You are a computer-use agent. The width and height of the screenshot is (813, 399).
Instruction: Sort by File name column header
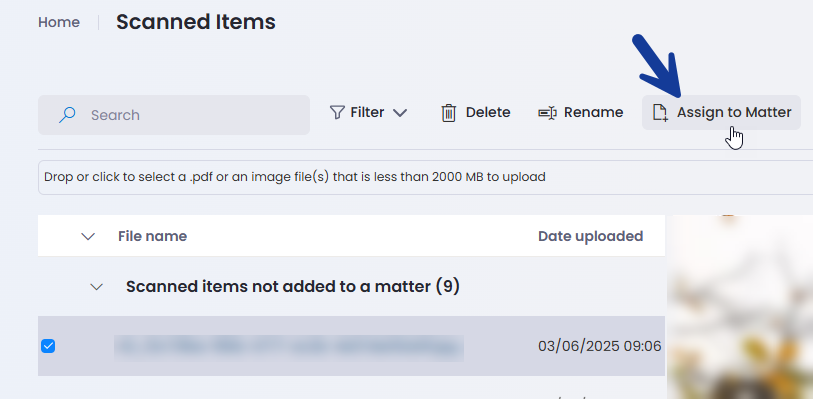coord(152,236)
